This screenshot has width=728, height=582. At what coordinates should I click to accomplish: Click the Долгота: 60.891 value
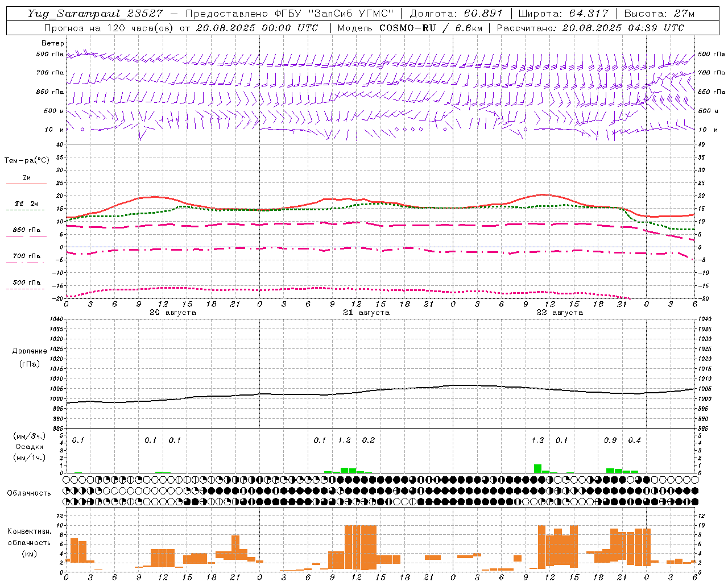click(x=456, y=14)
